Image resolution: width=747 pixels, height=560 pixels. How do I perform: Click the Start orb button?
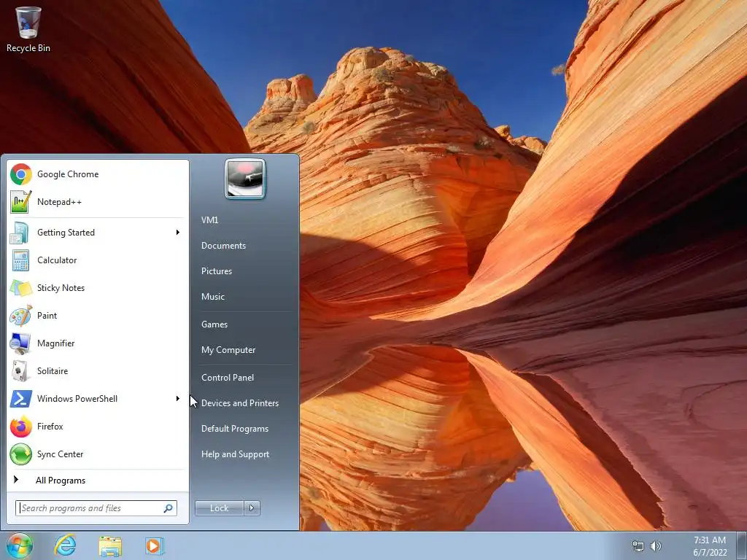[x=20, y=545]
